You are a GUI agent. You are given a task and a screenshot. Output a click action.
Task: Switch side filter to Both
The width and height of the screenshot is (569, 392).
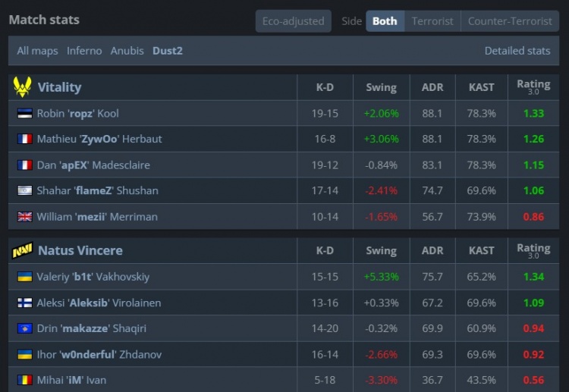click(385, 21)
